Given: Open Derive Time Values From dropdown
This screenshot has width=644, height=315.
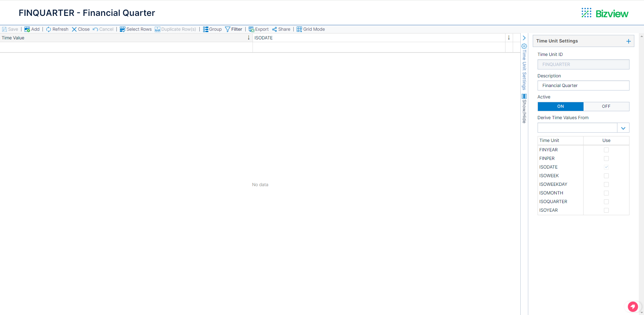Looking at the screenshot, I should click(623, 128).
